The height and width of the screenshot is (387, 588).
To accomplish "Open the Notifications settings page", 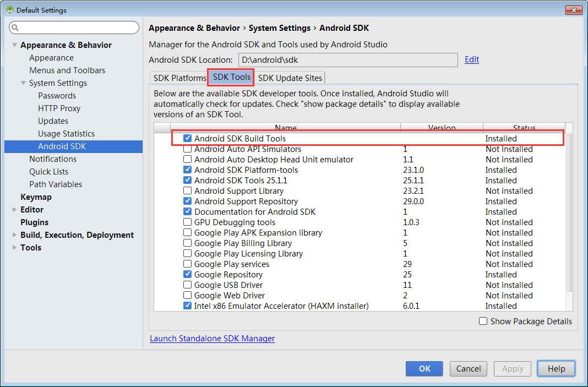I will (53, 159).
